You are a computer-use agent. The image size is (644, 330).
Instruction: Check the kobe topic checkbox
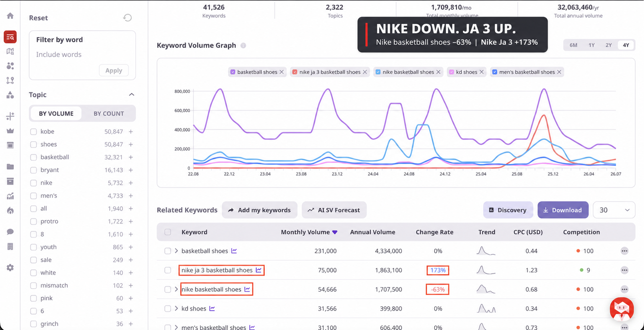[x=33, y=131]
